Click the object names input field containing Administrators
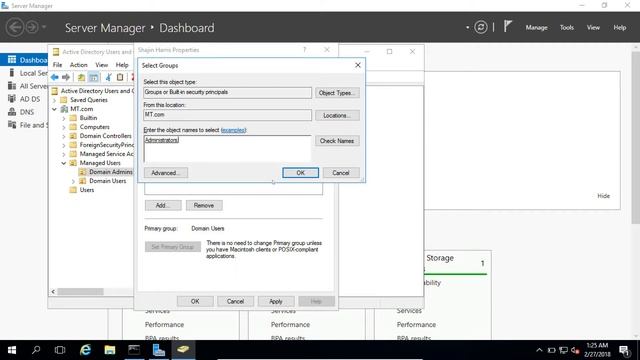This screenshot has height=360, width=640. (x=227, y=149)
